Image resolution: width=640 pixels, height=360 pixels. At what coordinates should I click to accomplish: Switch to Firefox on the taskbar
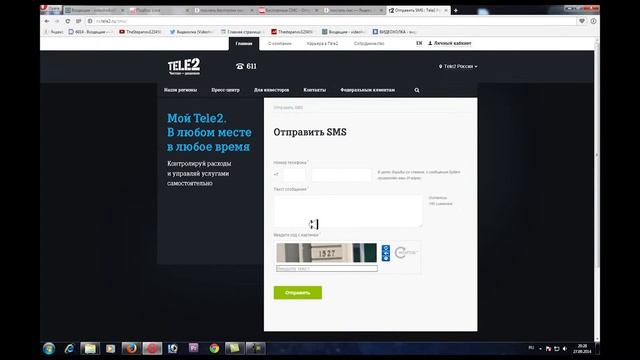pyautogui.click(x=131, y=349)
